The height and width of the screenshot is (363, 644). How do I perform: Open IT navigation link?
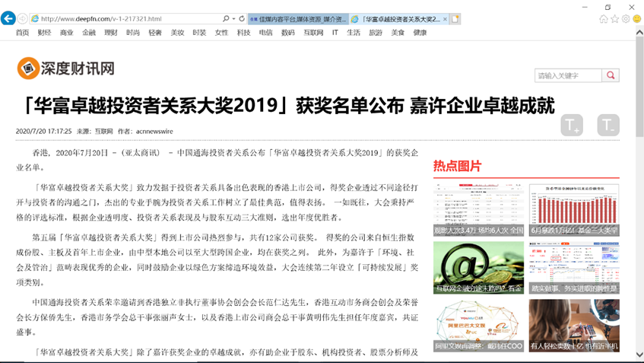click(335, 33)
